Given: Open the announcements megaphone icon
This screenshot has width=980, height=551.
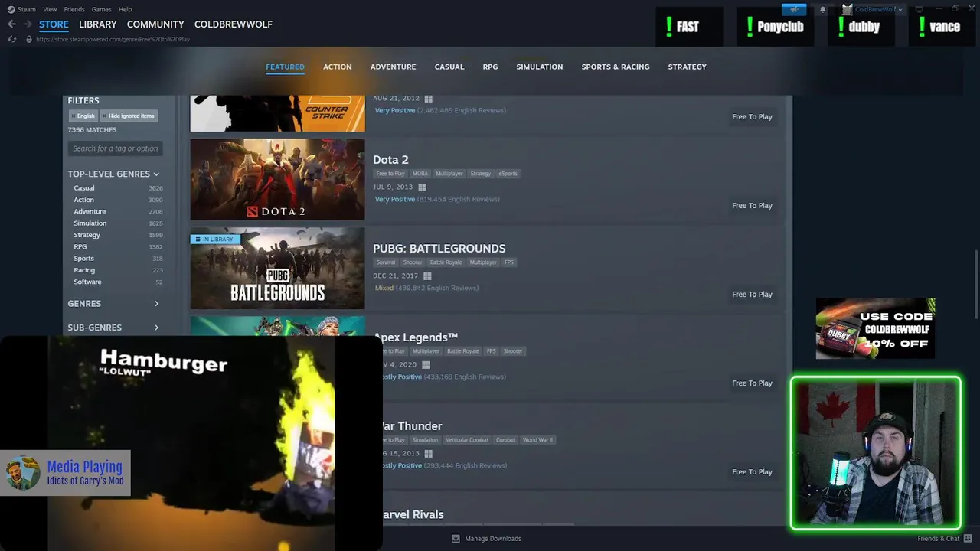Looking at the screenshot, I should (794, 9).
